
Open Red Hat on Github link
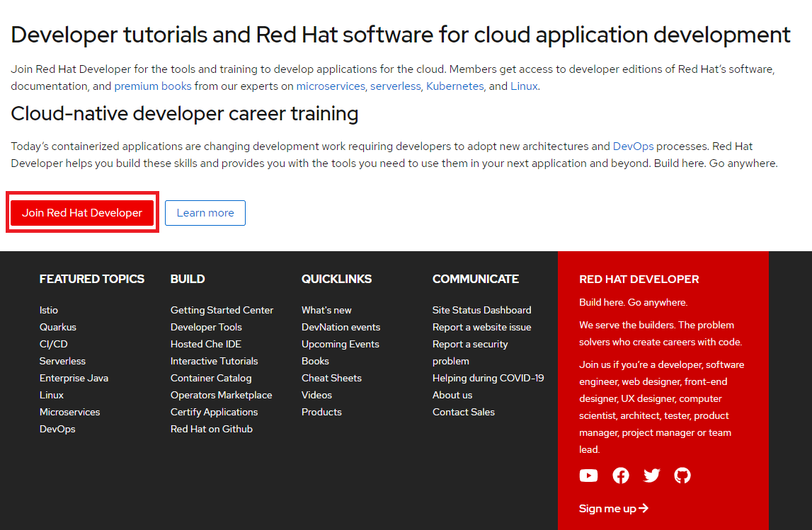tap(211, 428)
